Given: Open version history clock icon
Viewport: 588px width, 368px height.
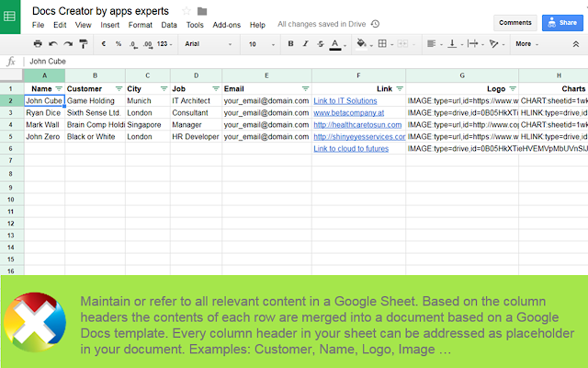Looking at the screenshot, I should [x=375, y=24].
